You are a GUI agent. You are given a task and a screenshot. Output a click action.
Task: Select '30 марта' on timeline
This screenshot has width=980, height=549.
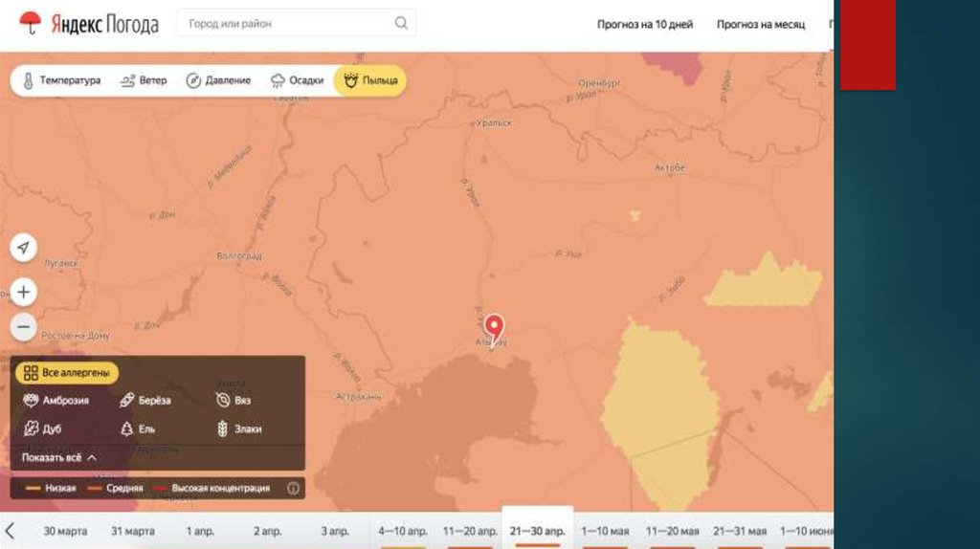pos(65,532)
